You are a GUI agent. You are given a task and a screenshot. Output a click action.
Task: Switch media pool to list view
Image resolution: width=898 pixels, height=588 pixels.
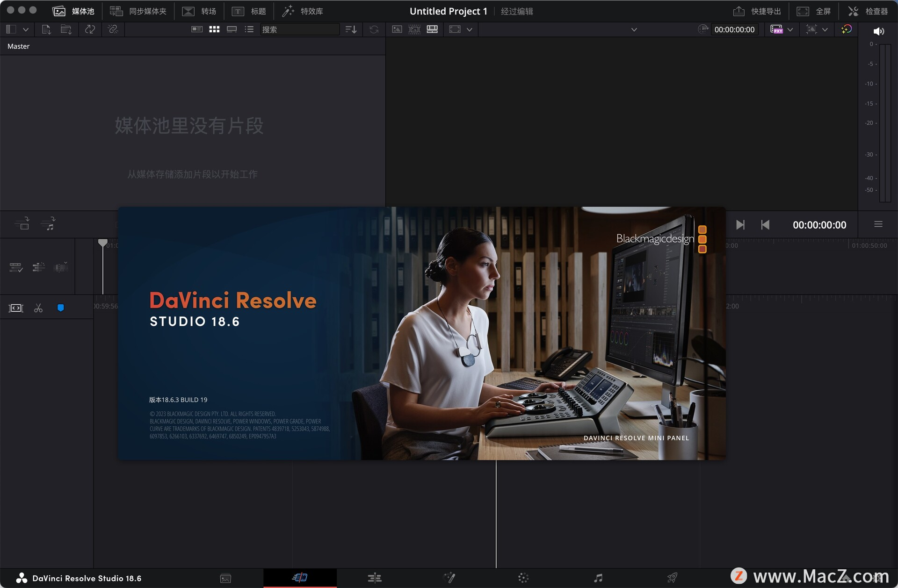249,29
